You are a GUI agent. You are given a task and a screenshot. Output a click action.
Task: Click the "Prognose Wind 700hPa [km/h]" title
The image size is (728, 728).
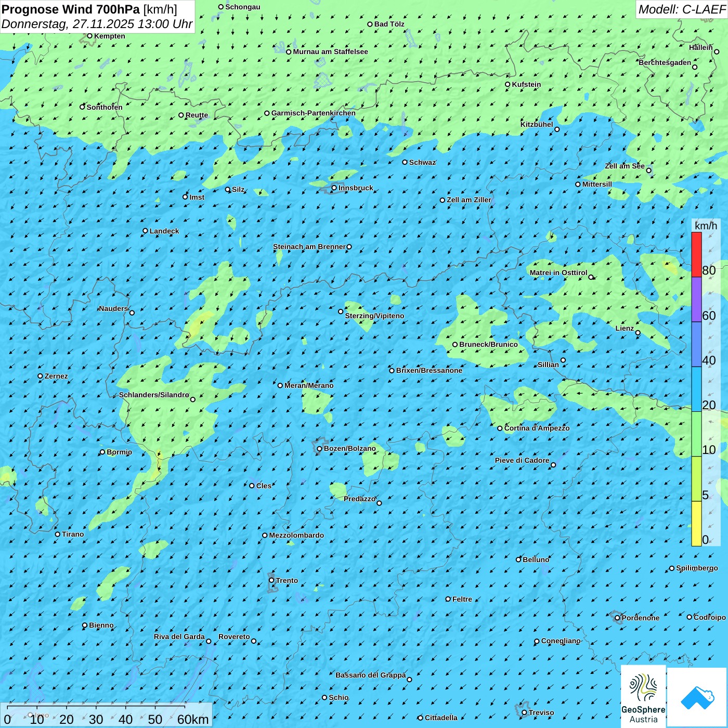[89, 9]
